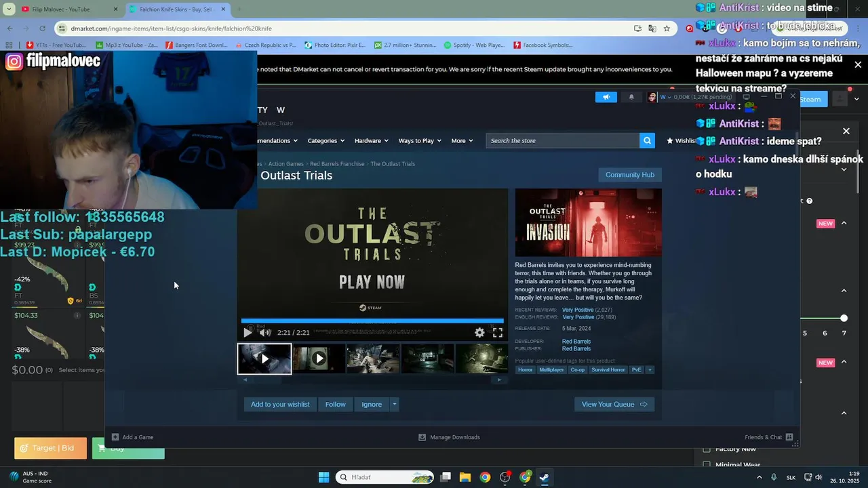
Task: Open Steam notifications bell
Action: coord(631,97)
